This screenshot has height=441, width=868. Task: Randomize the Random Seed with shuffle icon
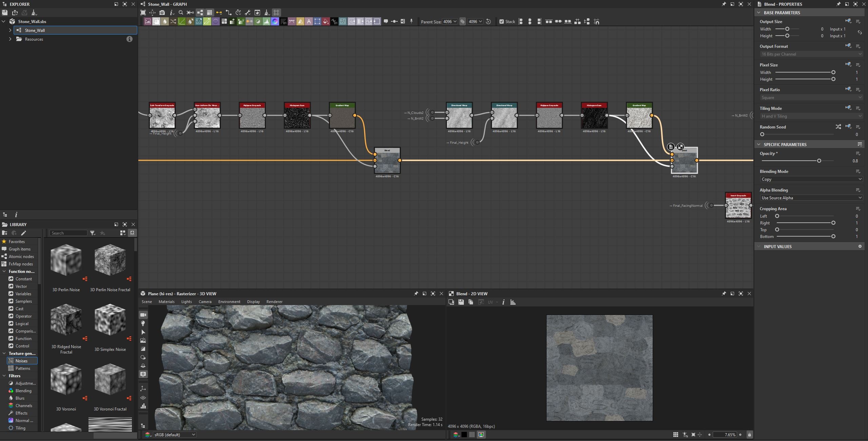tap(838, 127)
